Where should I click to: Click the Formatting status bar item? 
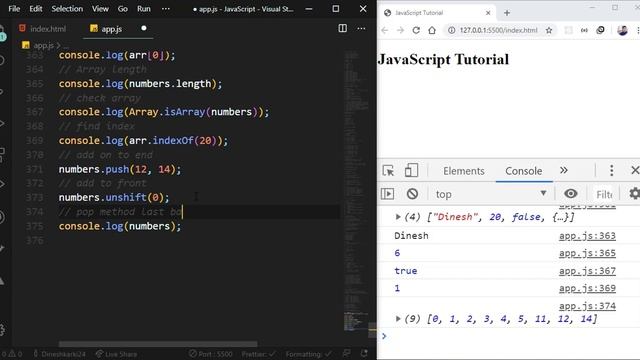[x=308, y=354]
